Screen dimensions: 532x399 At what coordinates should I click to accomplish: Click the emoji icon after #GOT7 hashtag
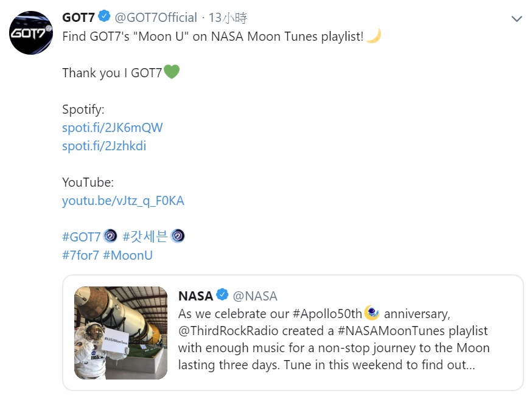coord(110,236)
